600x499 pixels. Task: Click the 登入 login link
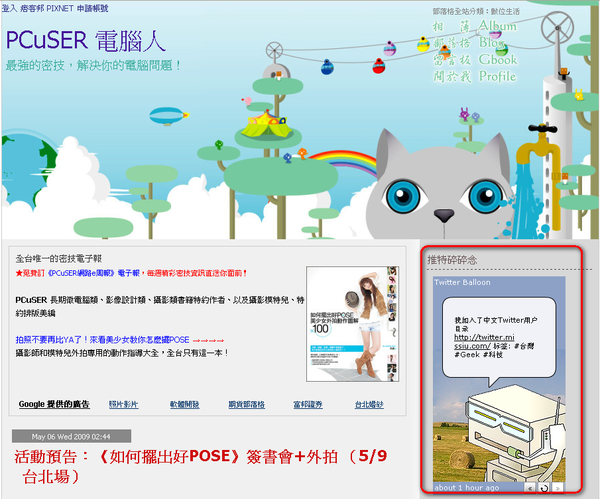pyautogui.click(x=9, y=8)
